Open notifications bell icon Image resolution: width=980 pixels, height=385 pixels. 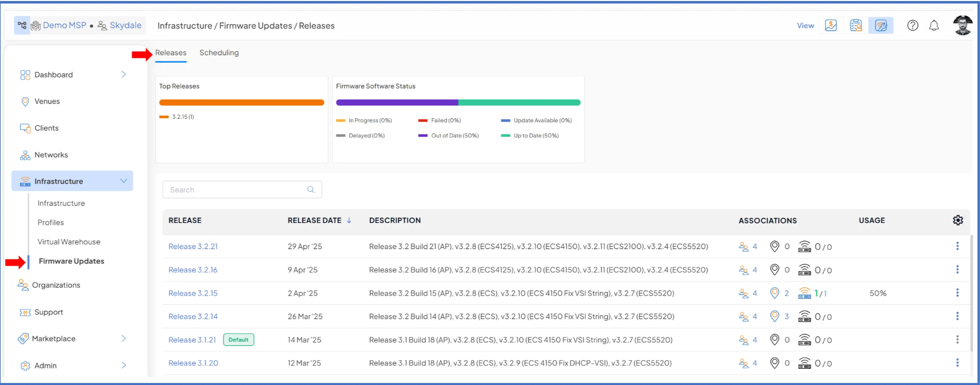934,26
